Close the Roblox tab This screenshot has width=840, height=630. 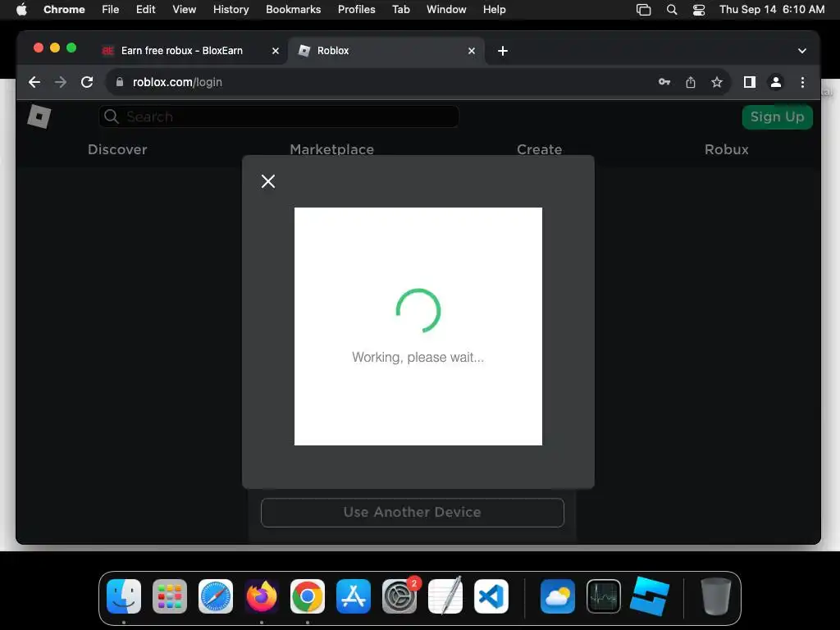point(472,50)
